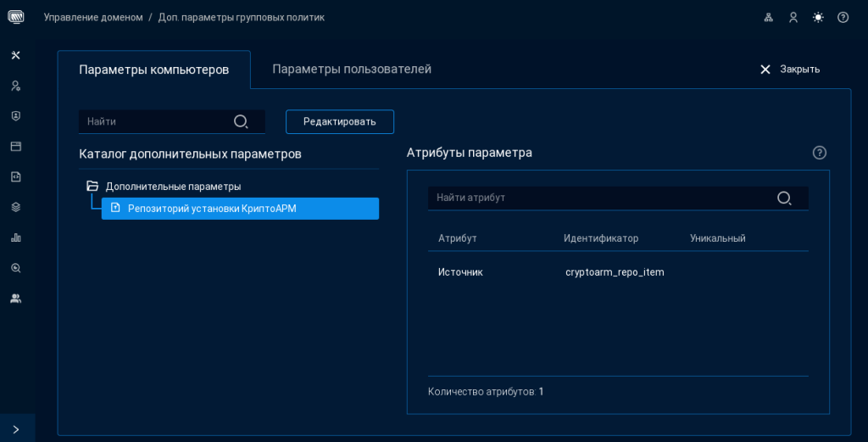The height and width of the screenshot is (442, 868).
Task: Open the bar chart reports sidebar icon
Action: click(x=15, y=238)
